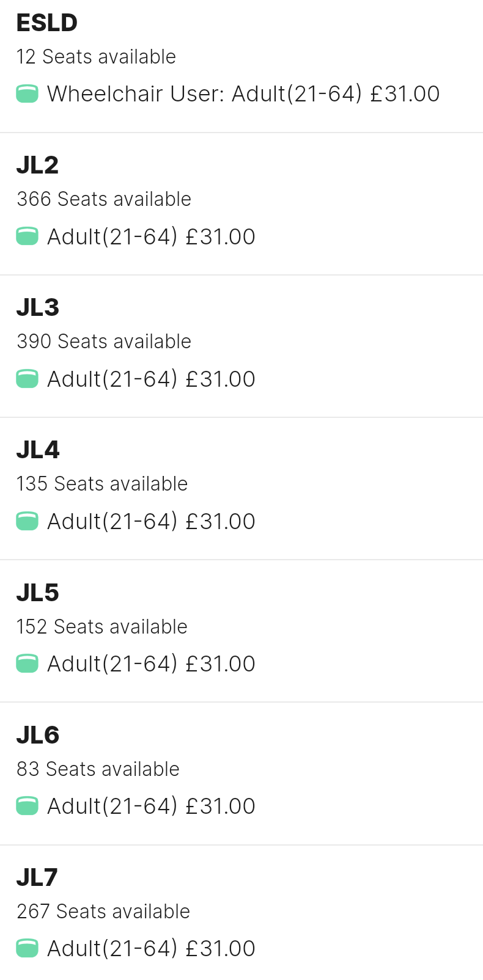Click the green seat icon under ESLD
Image resolution: width=483 pixels, height=980 pixels.
click(27, 93)
